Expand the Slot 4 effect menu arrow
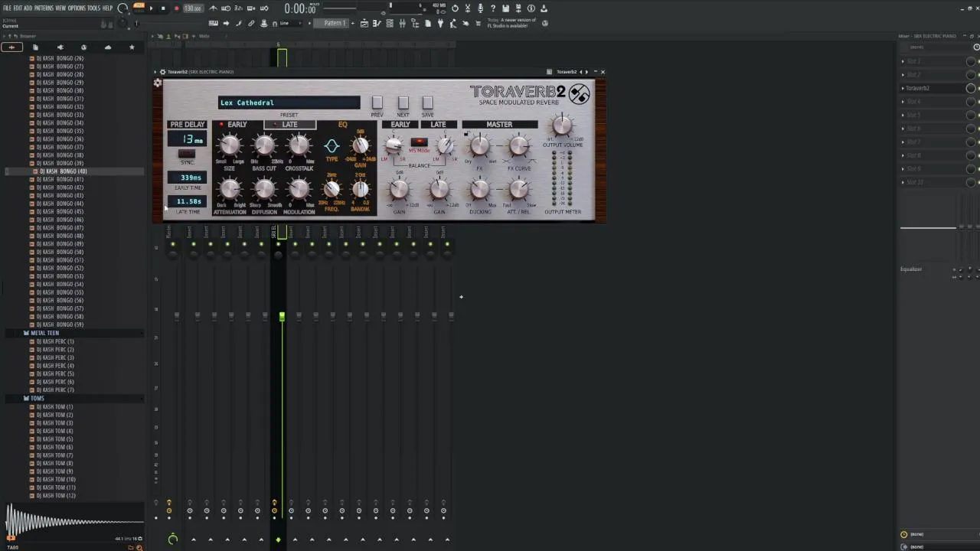Viewport: 980px width, 551px height. point(903,101)
